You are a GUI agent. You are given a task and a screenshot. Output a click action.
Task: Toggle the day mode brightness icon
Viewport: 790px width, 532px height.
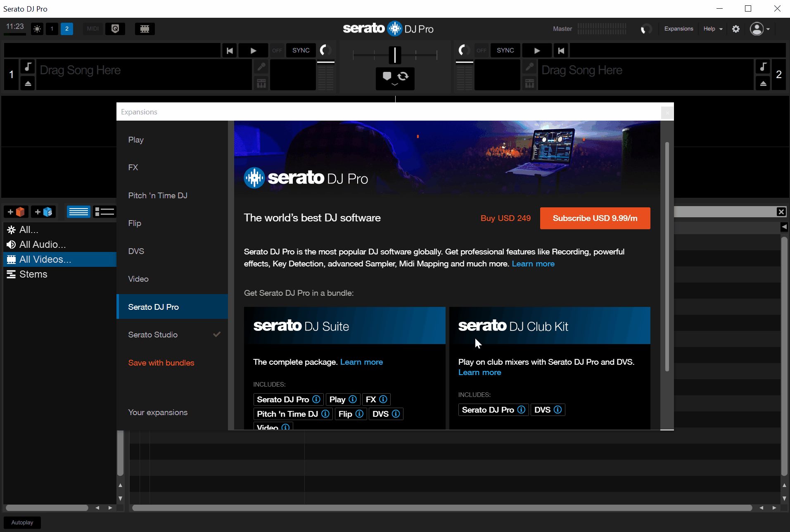pos(37,29)
